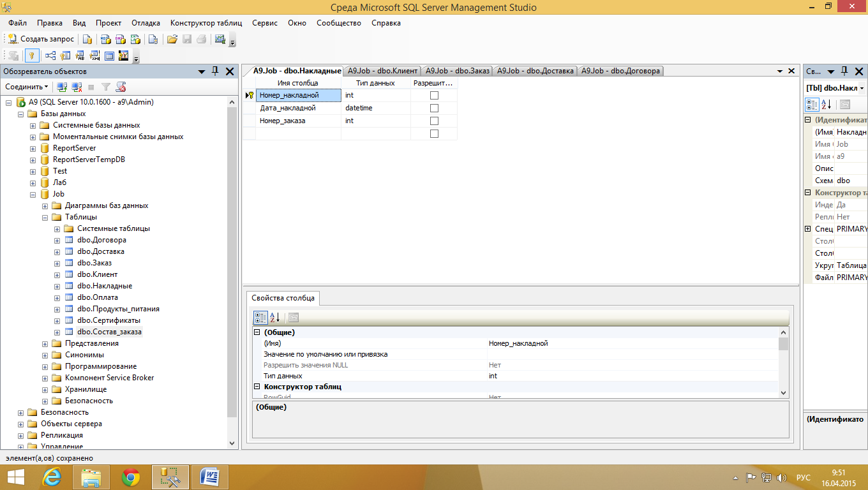Image resolution: width=868 pixels, height=490 pixels.
Task: Collapse the '(Общие)' section in column properties
Action: click(x=257, y=332)
